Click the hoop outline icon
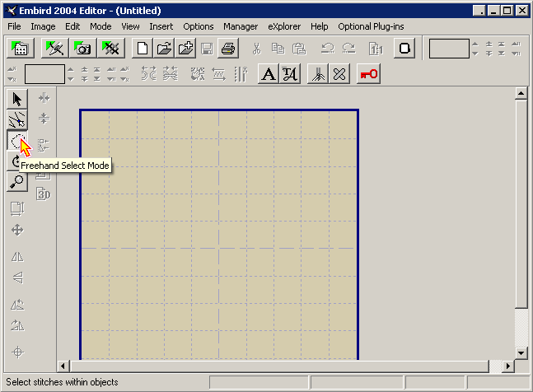 coord(404,49)
